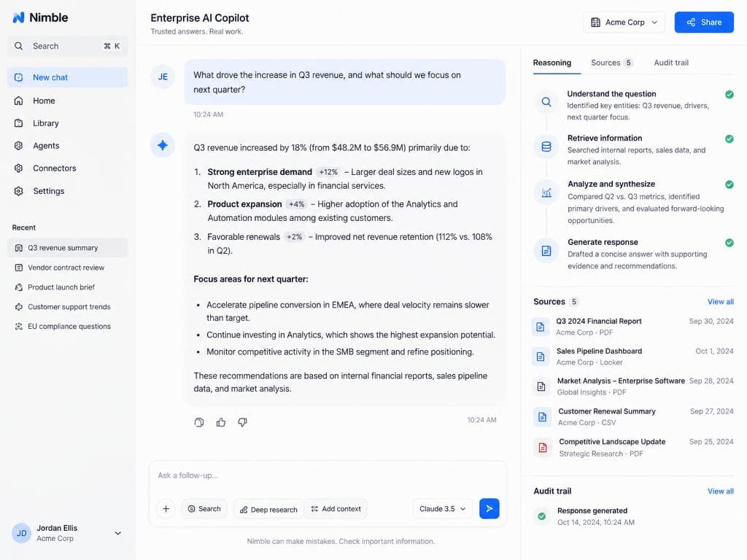Click the Response generated green check
747x560 pixels.
tap(542, 516)
